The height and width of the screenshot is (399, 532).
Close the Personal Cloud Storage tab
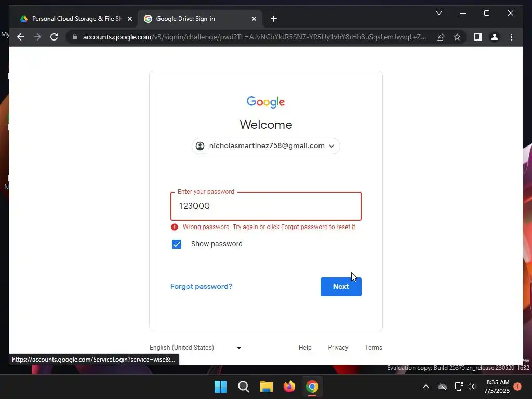coord(129,19)
